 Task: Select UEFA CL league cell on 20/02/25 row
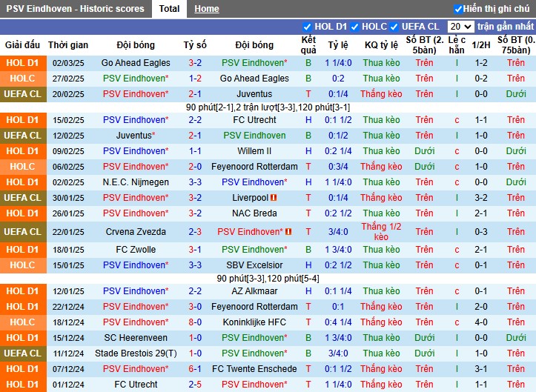(x=23, y=94)
